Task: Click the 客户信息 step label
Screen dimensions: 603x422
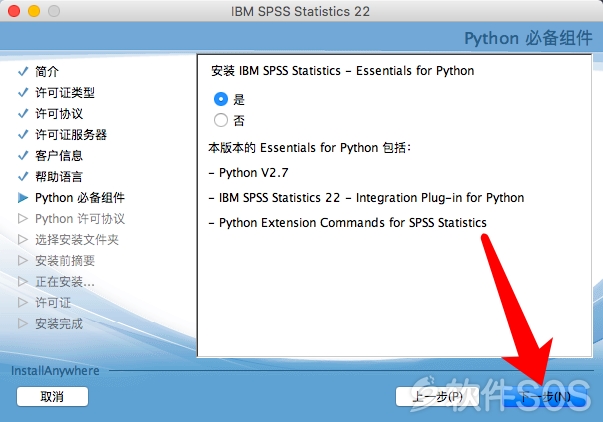Action: (59, 155)
